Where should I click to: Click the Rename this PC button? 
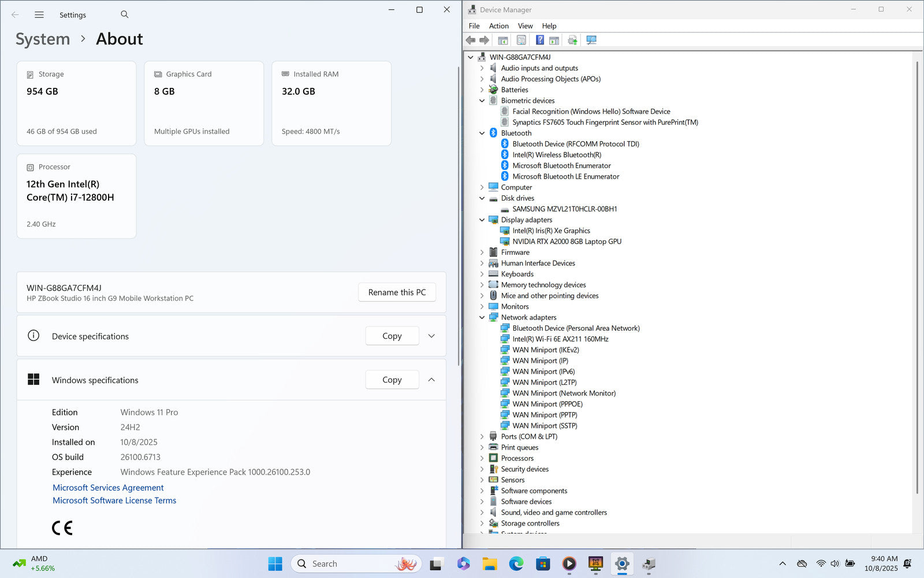click(397, 292)
